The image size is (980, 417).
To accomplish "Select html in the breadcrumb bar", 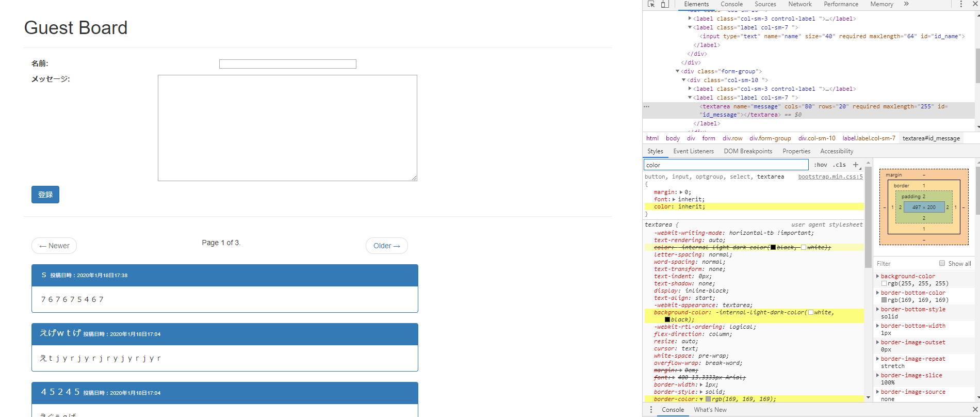I will (652, 138).
